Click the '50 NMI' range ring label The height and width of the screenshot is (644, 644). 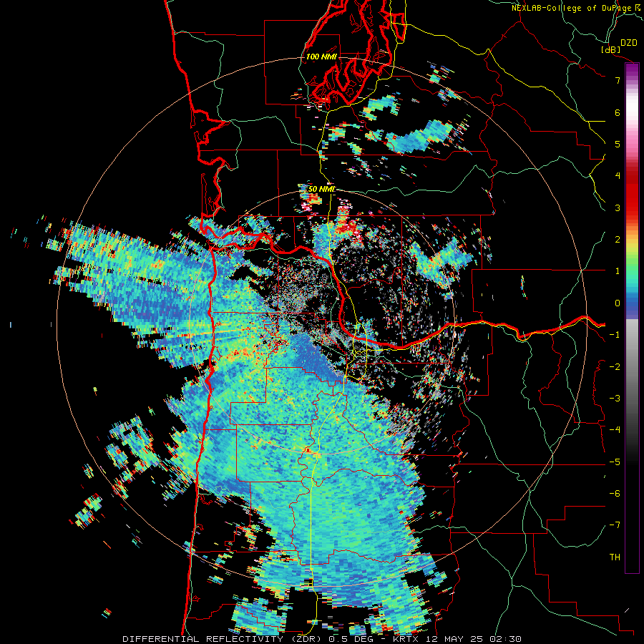tap(322, 189)
